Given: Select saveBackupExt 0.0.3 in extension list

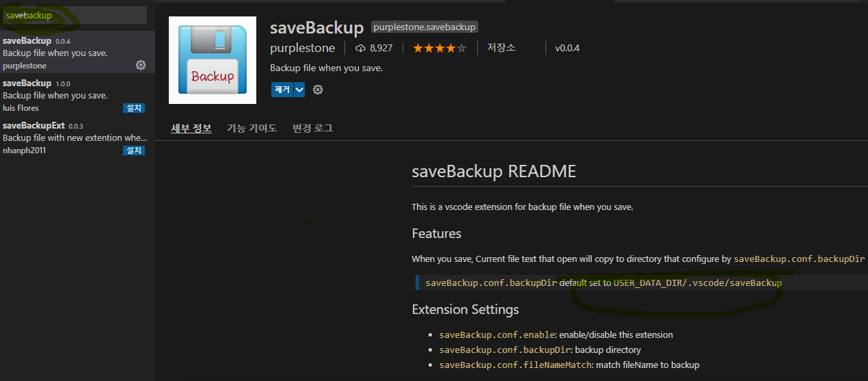Looking at the screenshot, I should (x=77, y=137).
